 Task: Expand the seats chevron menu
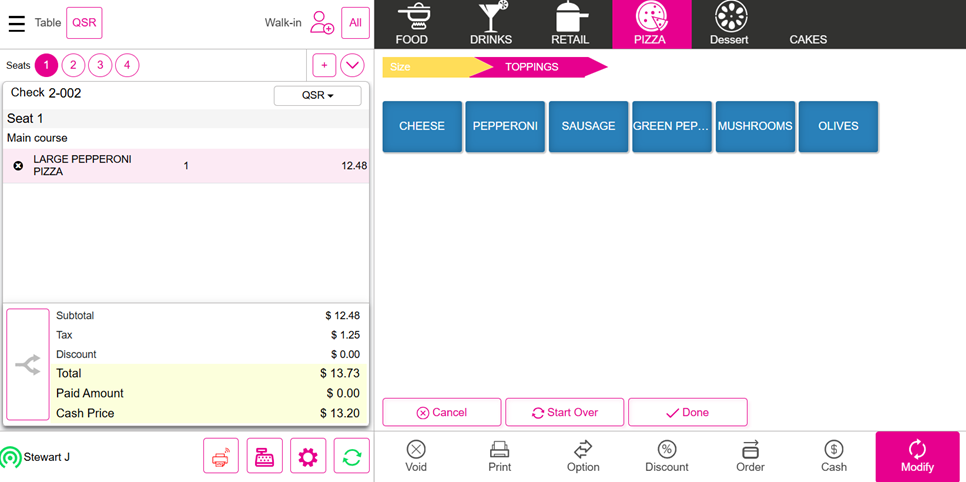352,65
